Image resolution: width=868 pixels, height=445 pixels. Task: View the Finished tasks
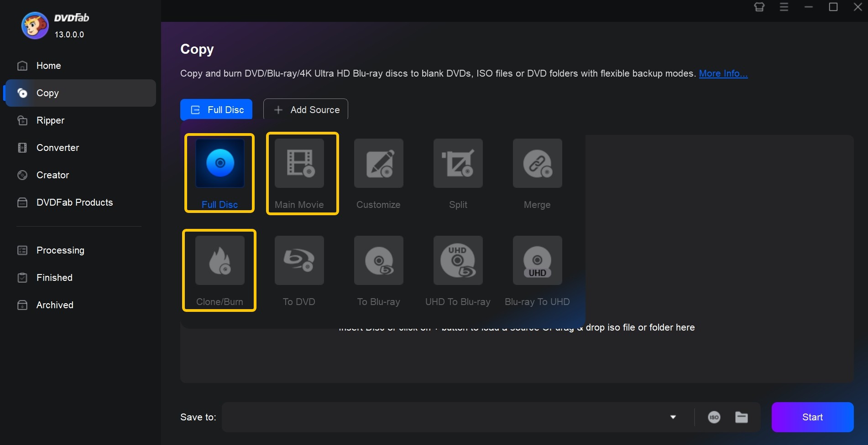point(80,278)
